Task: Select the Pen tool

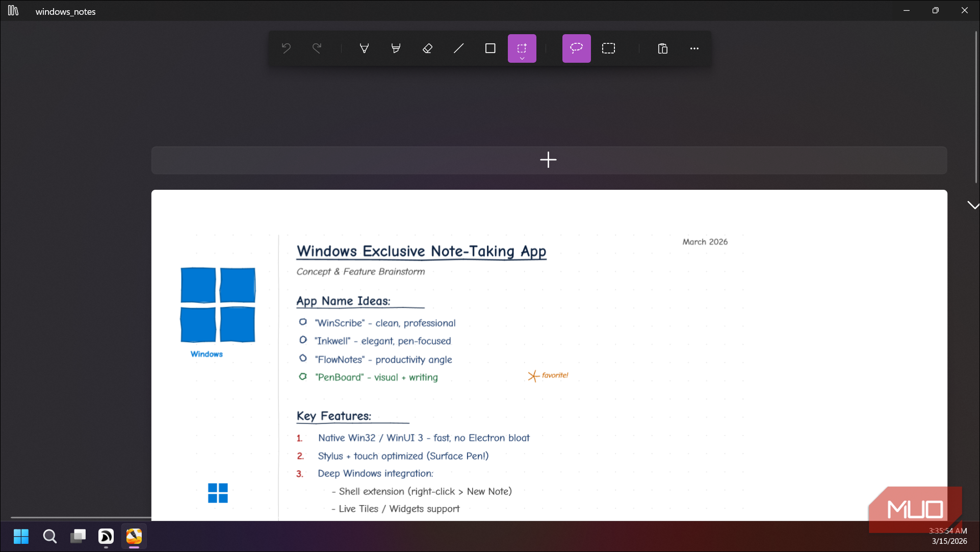Action: tap(365, 48)
